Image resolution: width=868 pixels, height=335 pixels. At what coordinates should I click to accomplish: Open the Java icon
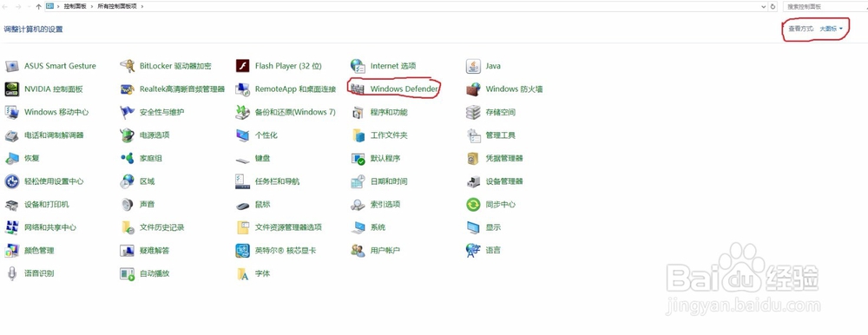(473, 67)
